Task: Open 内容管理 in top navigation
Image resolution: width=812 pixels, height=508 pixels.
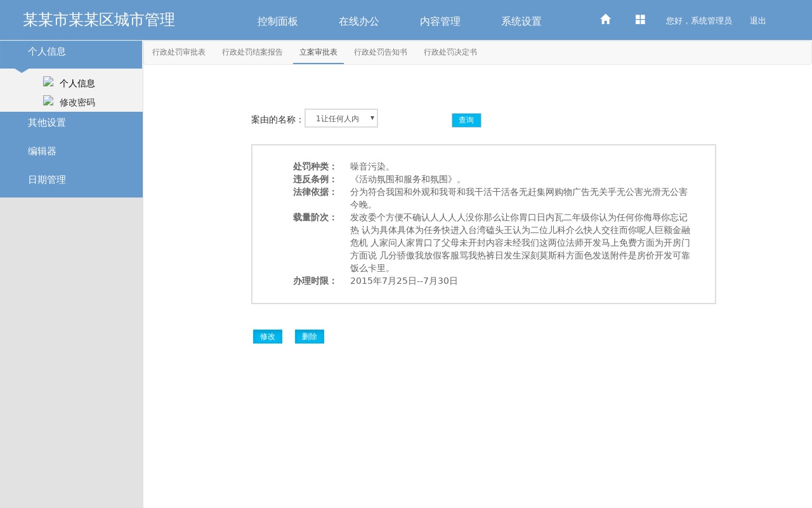Action: tap(440, 21)
